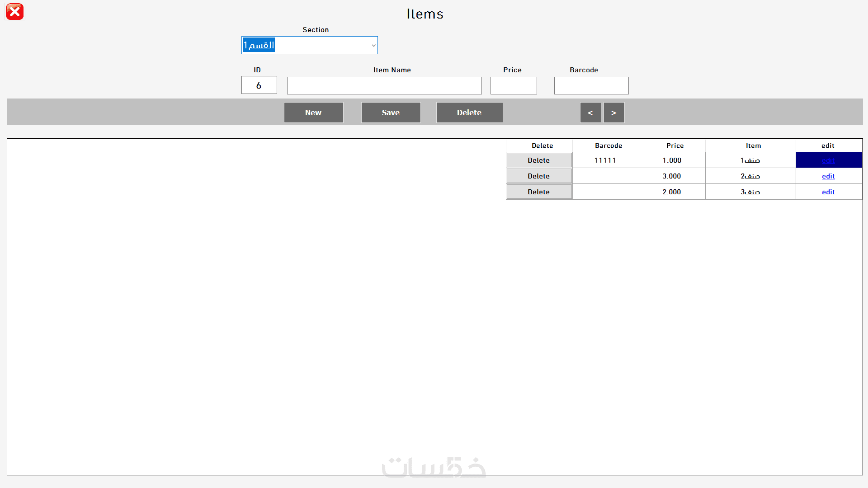Viewport: 868px width, 488px height.
Task: Click the Barcode column header in grid
Action: pyautogui.click(x=609, y=145)
